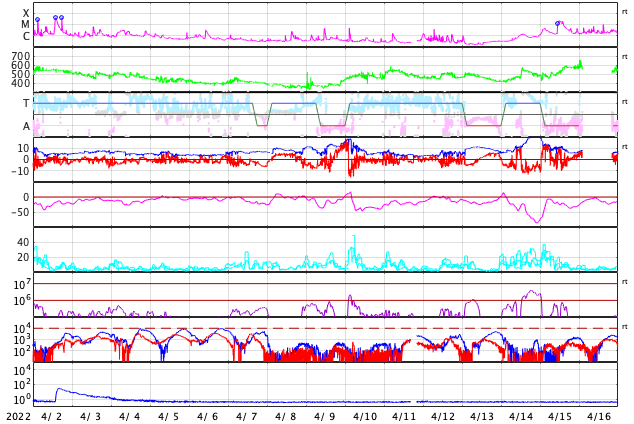Select the 4/ 3 date label
Image resolution: width=634 pixels, height=424 pixels.
click(x=91, y=416)
